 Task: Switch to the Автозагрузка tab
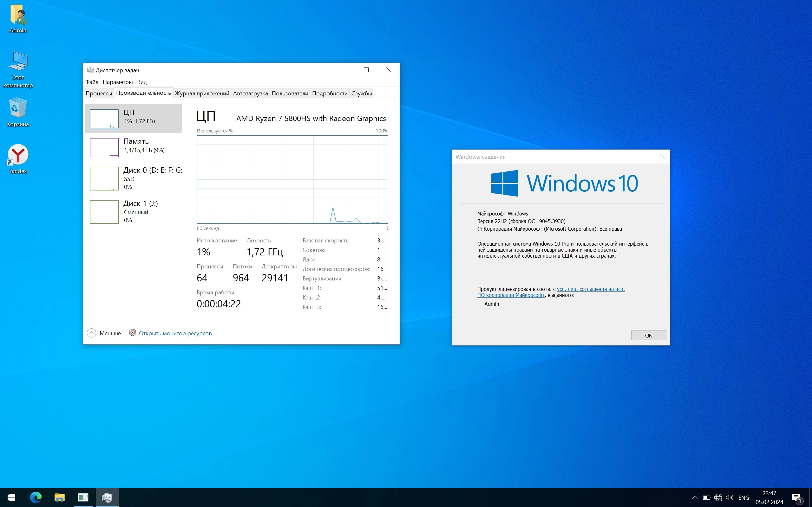click(250, 93)
